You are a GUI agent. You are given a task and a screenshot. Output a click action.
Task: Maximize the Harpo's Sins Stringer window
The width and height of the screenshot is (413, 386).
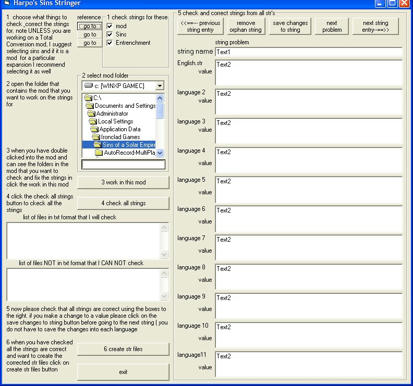[392, 3]
